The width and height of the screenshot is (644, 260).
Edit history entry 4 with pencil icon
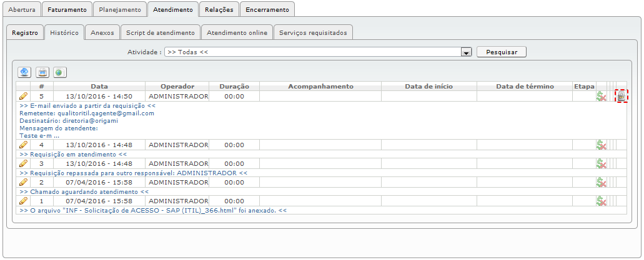[23, 145]
